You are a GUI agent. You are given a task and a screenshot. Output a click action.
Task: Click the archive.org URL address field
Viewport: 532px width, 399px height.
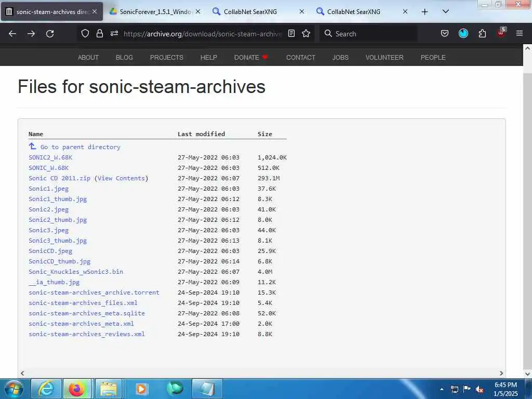click(x=203, y=34)
